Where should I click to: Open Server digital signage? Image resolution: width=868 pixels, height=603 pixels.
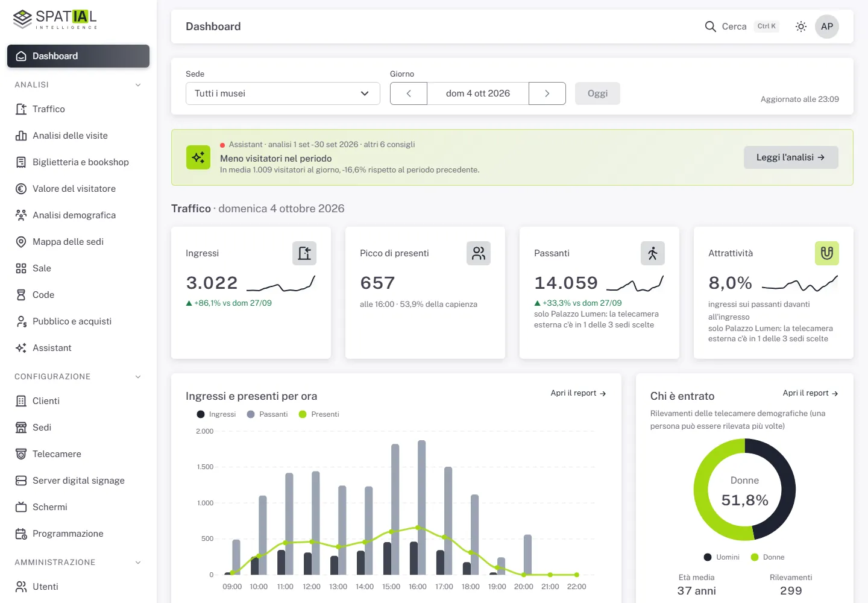pos(78,481)
